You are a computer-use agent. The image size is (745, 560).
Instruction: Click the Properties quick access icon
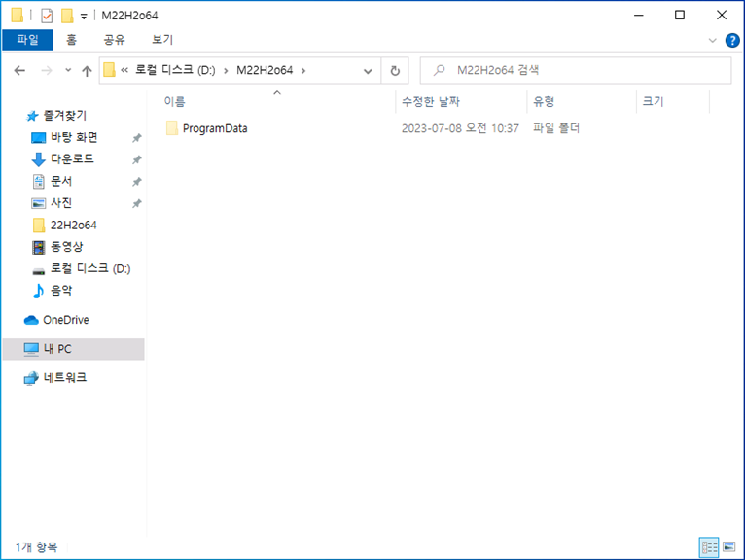pos(47,16)
